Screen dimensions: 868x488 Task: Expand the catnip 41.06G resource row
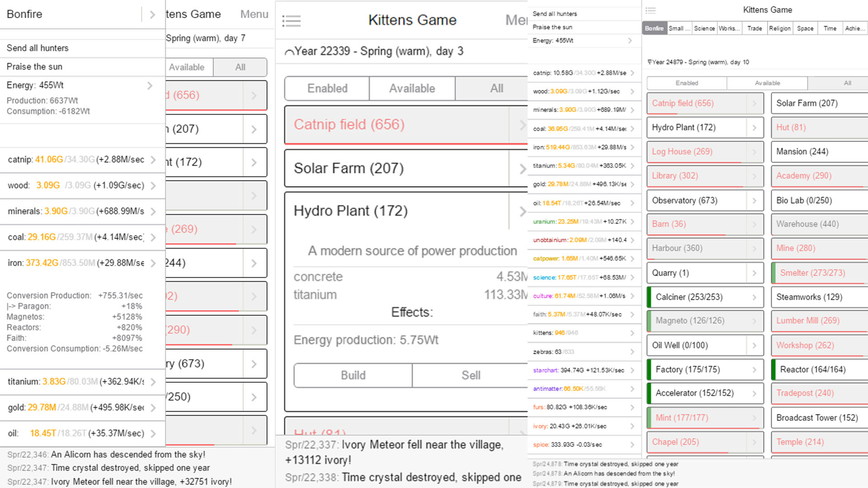(x=153, y=160)
